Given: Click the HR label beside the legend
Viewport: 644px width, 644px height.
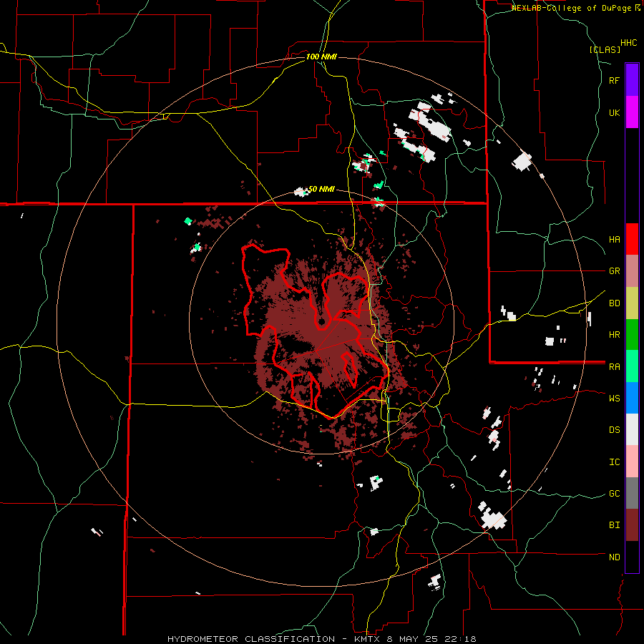Looking at the screenshot, I should pos(614,335).
